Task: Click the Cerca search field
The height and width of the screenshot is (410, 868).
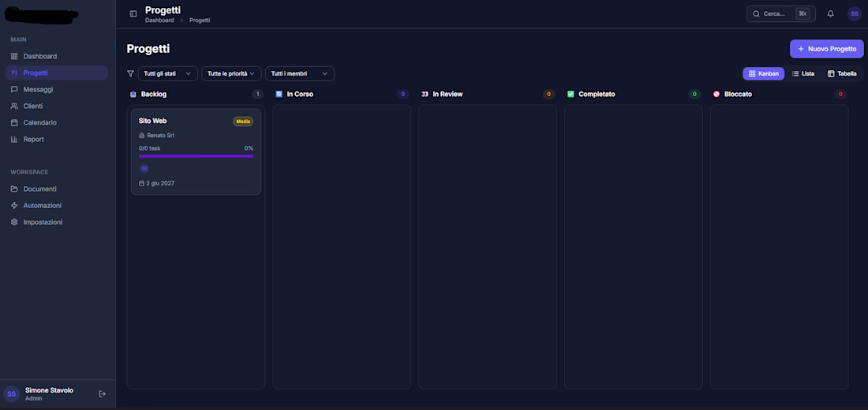Action: pos(779,13)
